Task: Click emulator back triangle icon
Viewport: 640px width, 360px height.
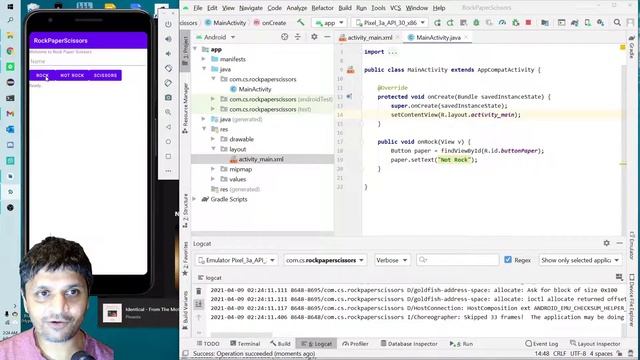Action: click(x=168, y=127)
